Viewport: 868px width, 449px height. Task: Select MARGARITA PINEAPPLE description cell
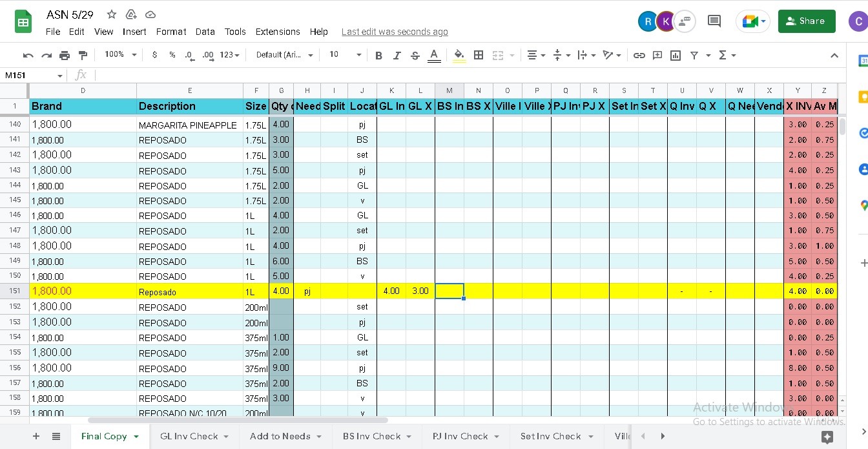(x=190, y=125)
